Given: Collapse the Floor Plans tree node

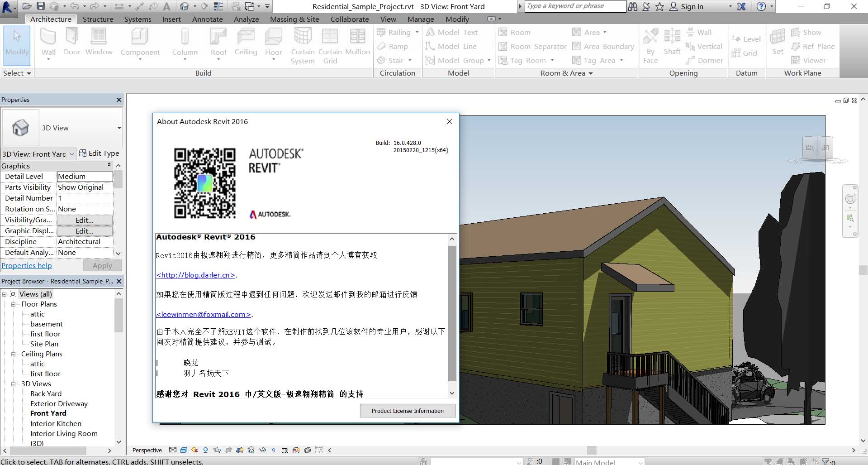Looking at the screenshot, I should (14, 304).
